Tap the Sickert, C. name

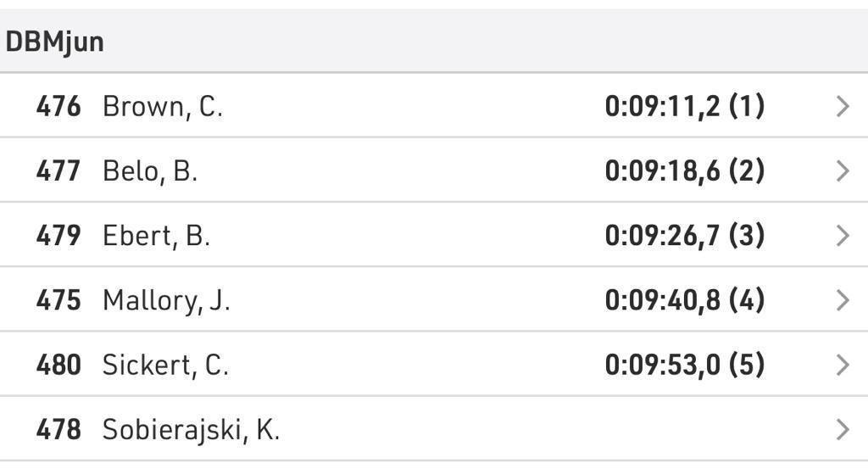[165, 365]
